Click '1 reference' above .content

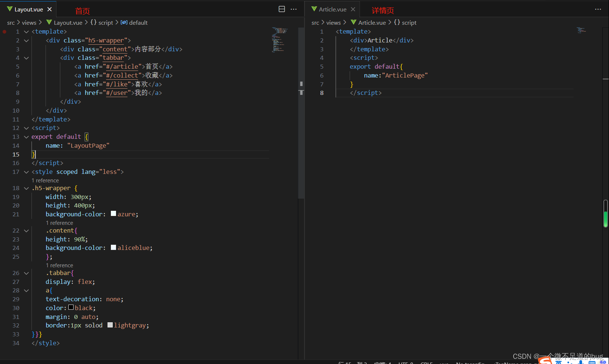(59, 223)
